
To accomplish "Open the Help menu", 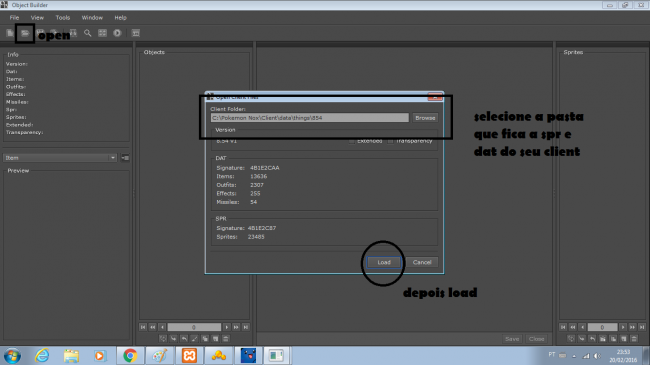I will (x=120, y=17).
